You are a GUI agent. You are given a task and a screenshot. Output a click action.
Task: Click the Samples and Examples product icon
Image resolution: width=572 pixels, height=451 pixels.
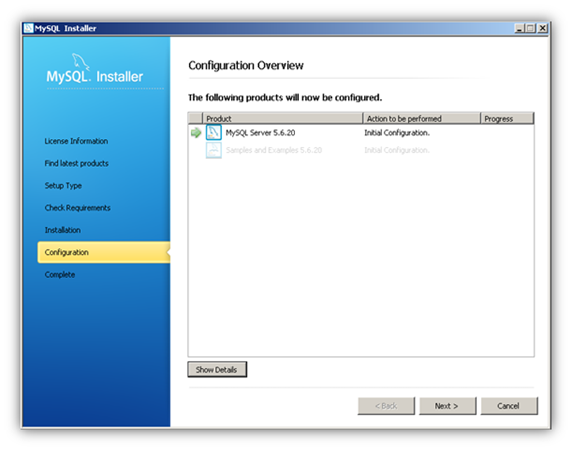213,150
